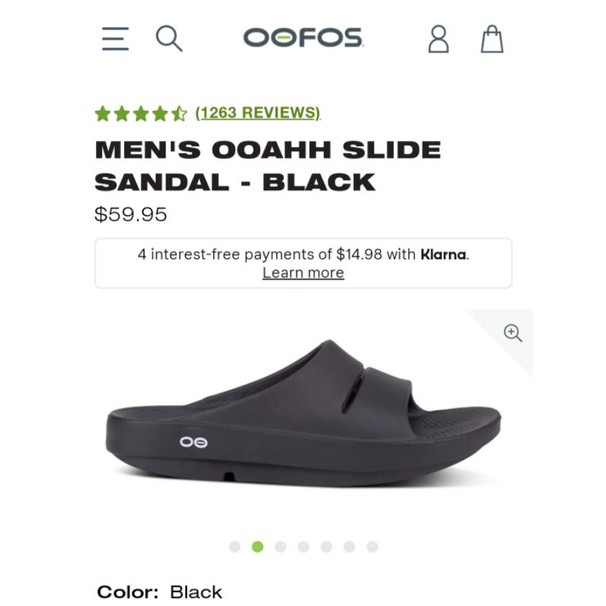Open the account profile icon

pos(438,39)
